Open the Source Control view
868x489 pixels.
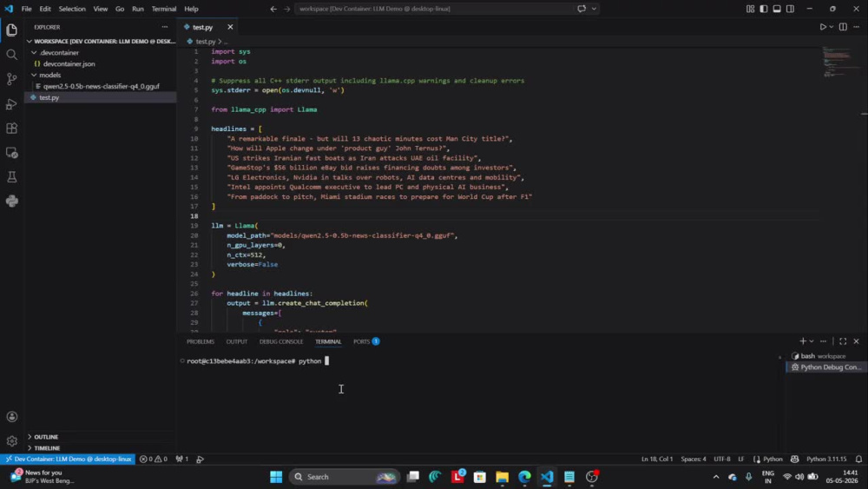coord(11,79)
